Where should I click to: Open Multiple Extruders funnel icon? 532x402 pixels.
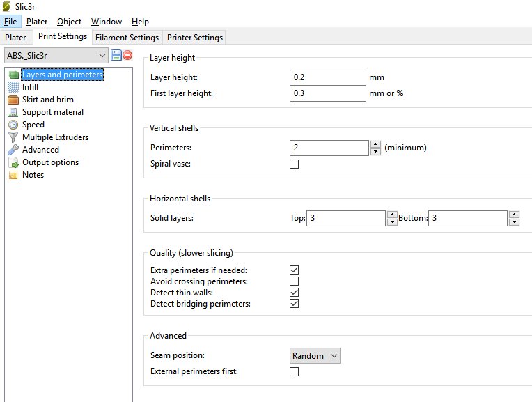click(x=13, y=137)
